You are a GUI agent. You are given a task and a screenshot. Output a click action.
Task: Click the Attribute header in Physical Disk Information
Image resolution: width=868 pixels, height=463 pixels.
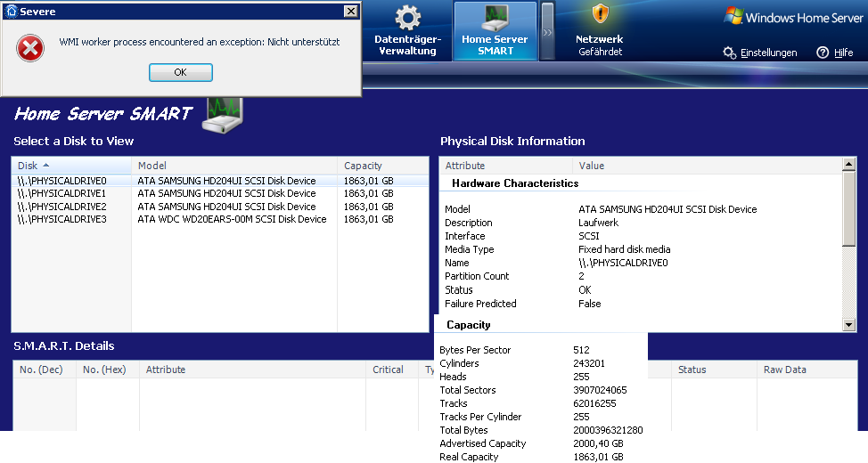(x=505, y=166)
